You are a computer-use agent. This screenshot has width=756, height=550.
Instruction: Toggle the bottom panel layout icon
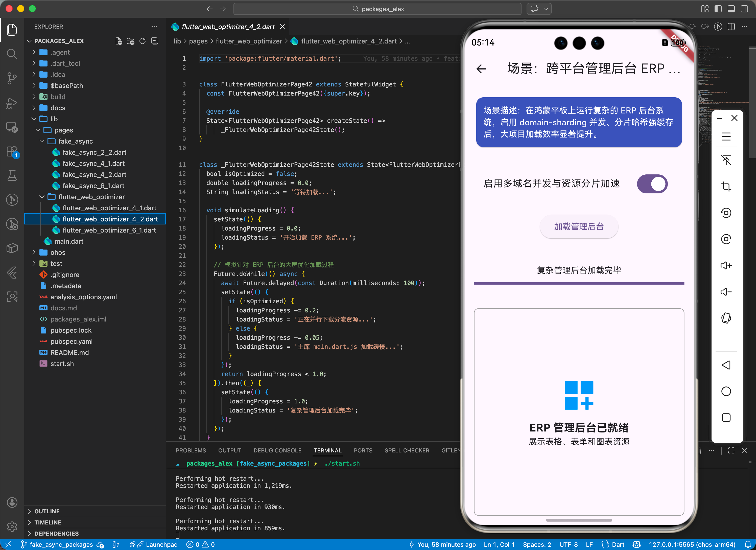click(x=731, y=9)
